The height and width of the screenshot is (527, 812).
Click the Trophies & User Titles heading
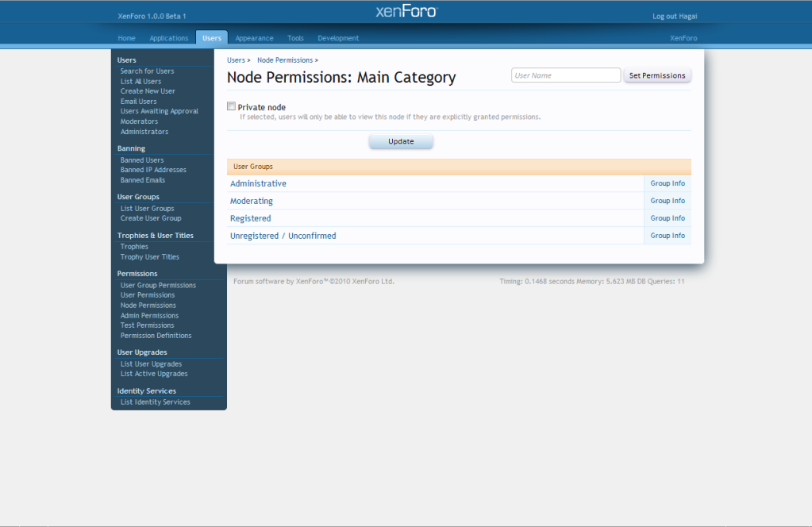click(156, 236)
